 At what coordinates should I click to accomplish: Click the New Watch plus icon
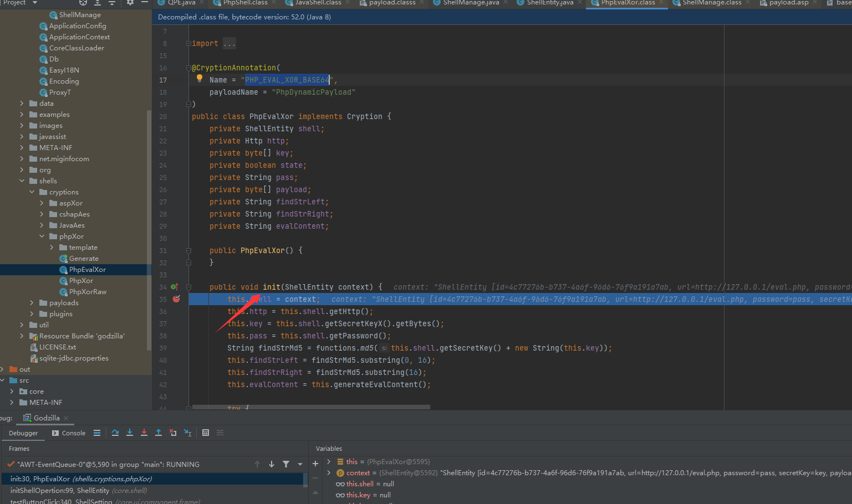click(315, 464)
